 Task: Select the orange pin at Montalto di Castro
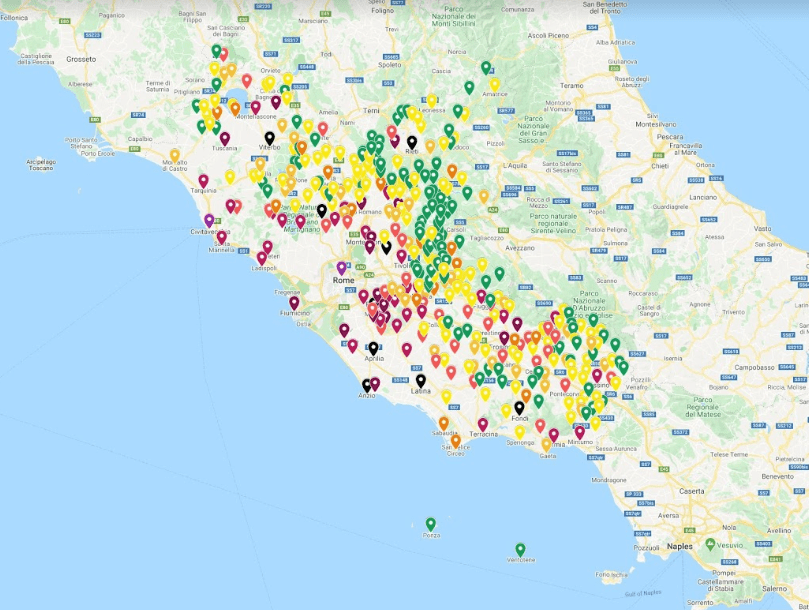tap(175, 155)
